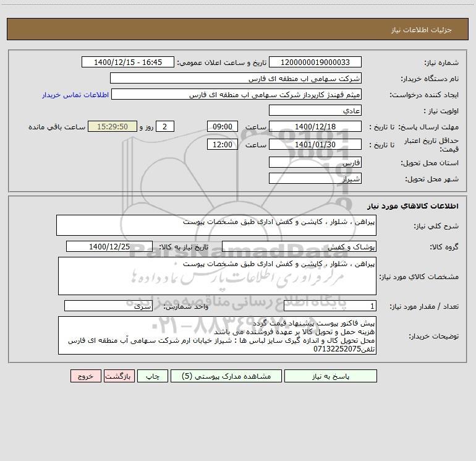The height and width of the screenshot is (461, 476).
Task: Click the استان محل تحویل: label
Action: click(430, 163)
